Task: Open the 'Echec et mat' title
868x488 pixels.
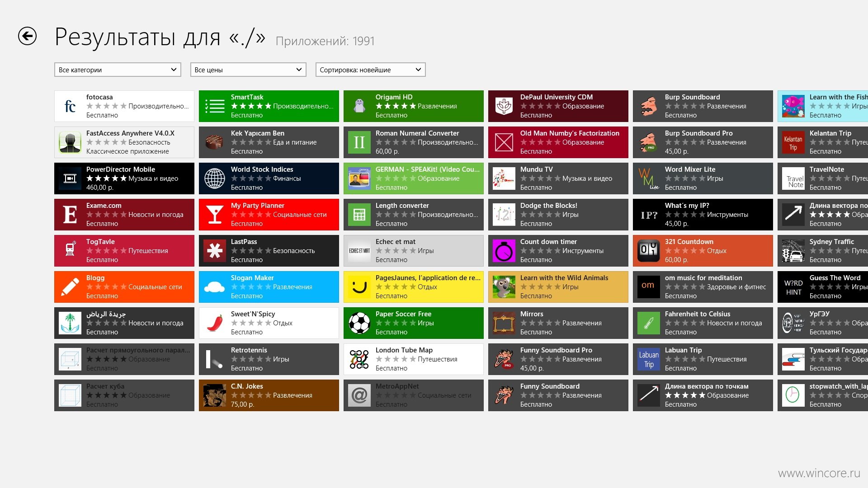Action: pyautogui.click(x=396, y=242)
